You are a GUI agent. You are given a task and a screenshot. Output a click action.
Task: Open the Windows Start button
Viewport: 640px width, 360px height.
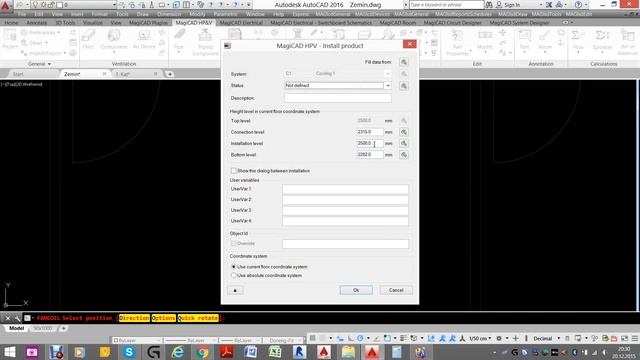point(9,352)
